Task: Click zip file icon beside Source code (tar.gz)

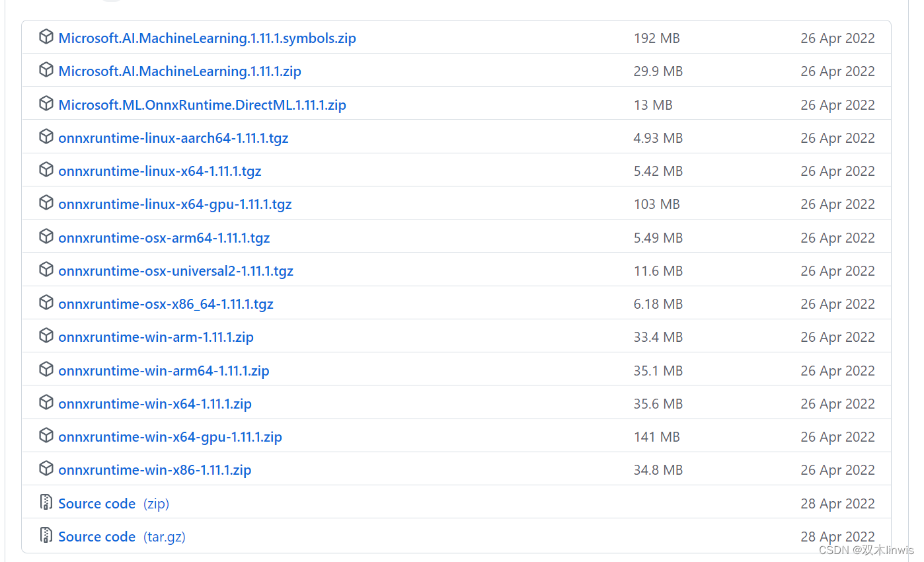Action: point(46,536)
